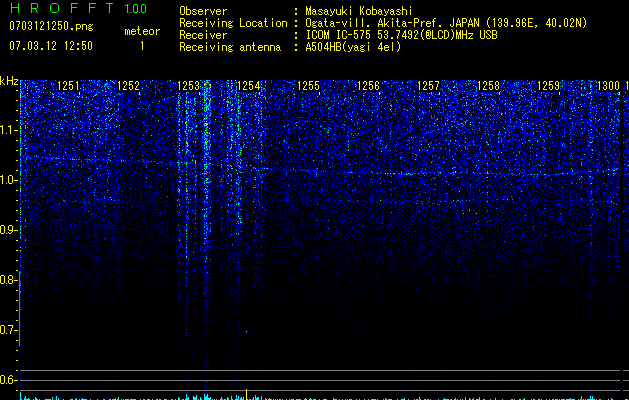Click the 1256 time marker
Viewport: 629px width, 400px height.
coord(368,86)
